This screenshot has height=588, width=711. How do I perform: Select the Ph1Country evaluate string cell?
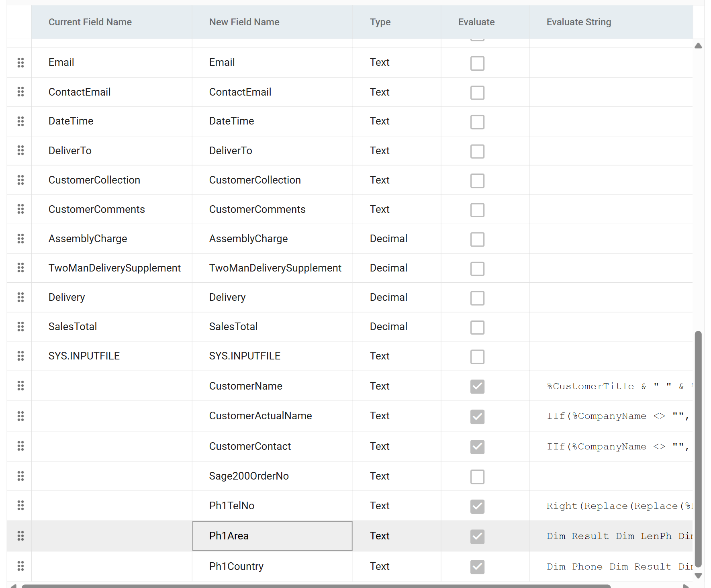[611, 566]
